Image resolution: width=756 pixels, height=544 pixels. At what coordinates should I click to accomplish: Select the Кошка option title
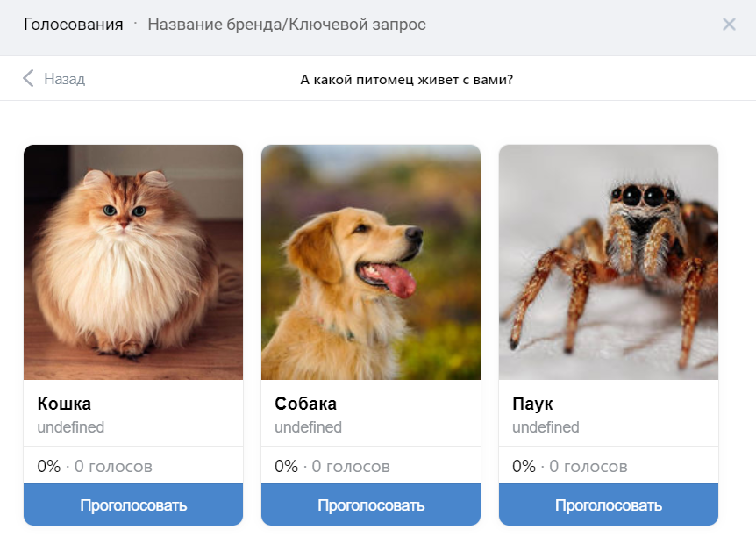pos(64,404)
